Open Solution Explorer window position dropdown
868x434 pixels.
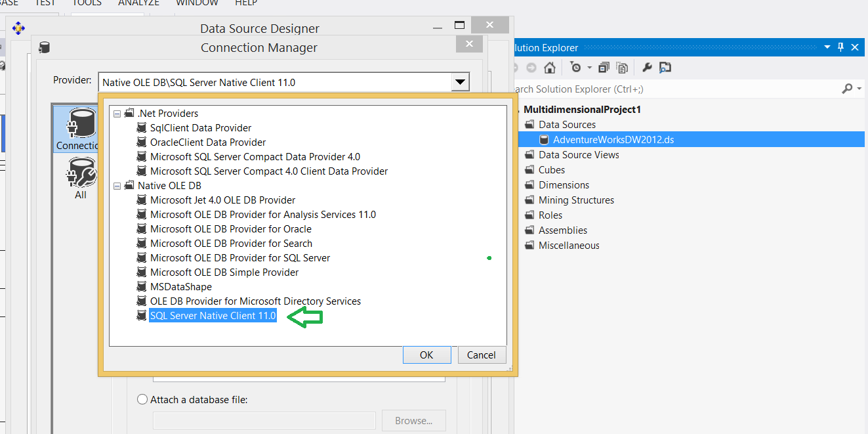pos(828,47)
